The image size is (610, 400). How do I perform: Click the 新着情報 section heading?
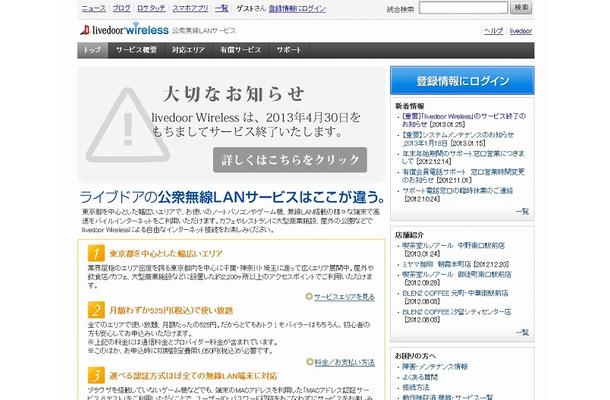click(410, 106)
